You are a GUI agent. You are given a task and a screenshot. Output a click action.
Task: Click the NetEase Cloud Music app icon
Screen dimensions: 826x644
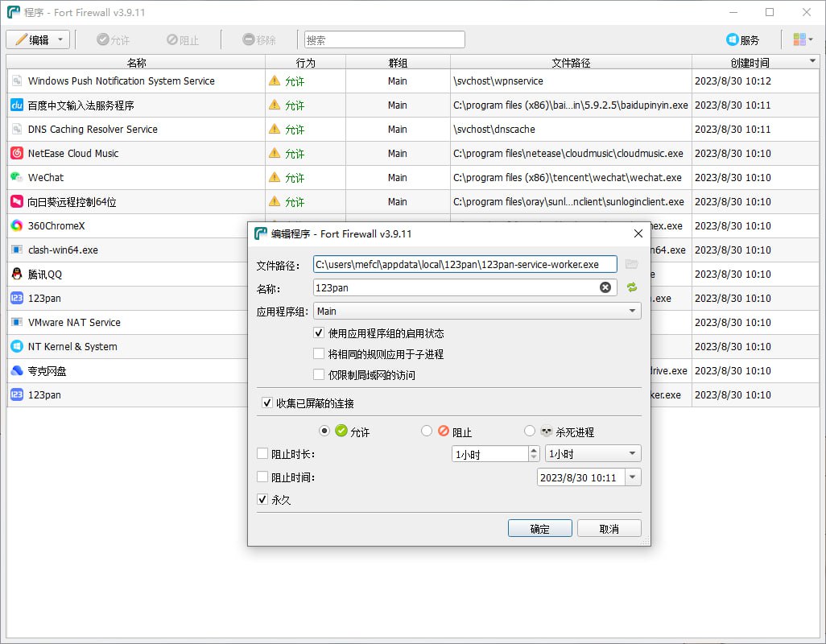click(17, 153)
